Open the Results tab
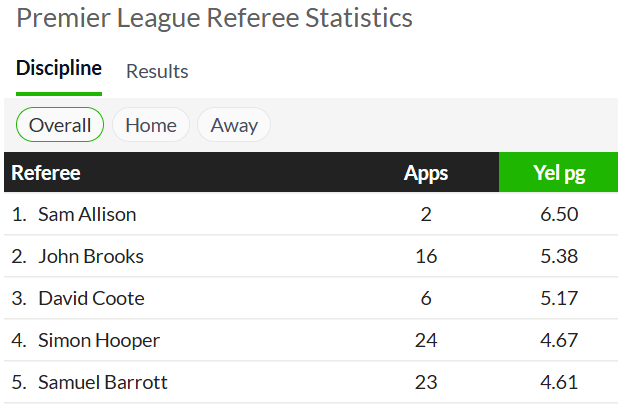This screenshot has height=404, width=618. (x=157, y=71)
